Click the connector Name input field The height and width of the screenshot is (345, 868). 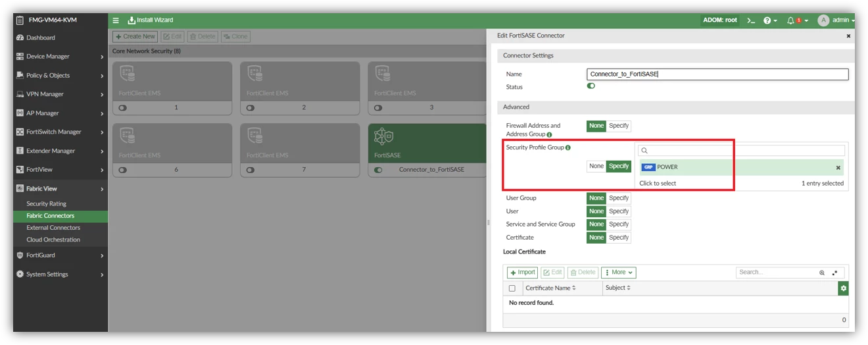(717, 74)
